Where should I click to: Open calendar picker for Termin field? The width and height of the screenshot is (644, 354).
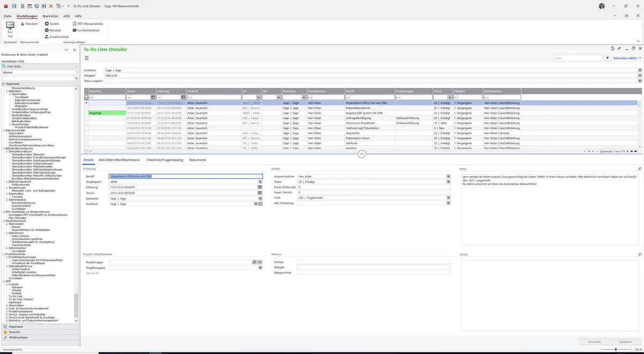pyautogui.click(x=260, y=193)
